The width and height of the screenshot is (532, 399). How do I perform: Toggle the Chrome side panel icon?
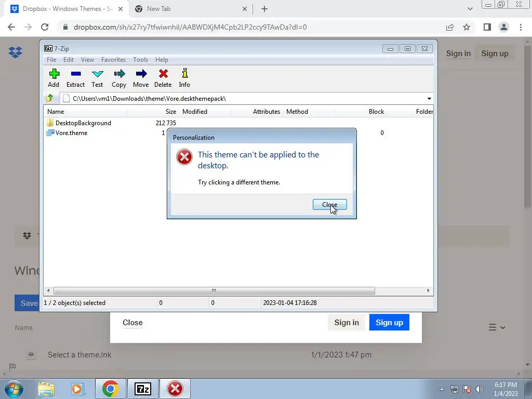(487, 27)
